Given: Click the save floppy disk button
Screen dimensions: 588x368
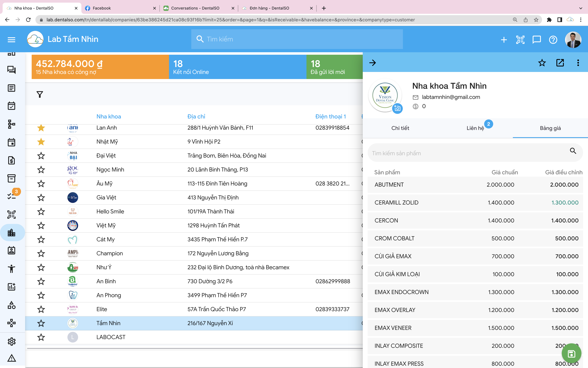Looking at the screenshot, I should pos(571,354).
